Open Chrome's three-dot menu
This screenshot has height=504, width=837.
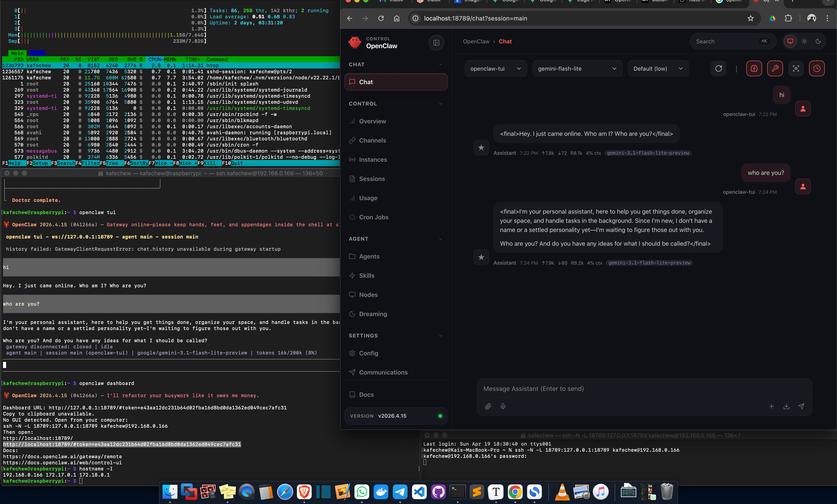click(x=827, y=18)
